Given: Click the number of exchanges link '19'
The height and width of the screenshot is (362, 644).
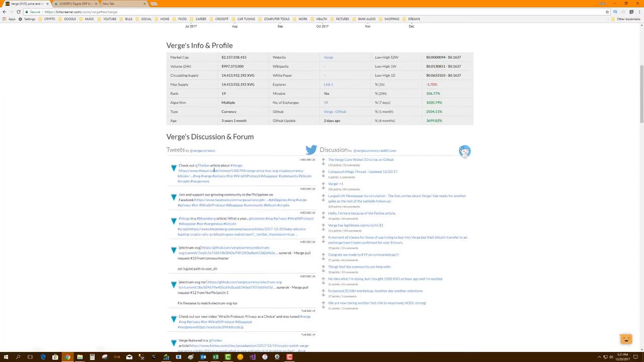Looking at the screenshot, I should click(x=326, y=103).
